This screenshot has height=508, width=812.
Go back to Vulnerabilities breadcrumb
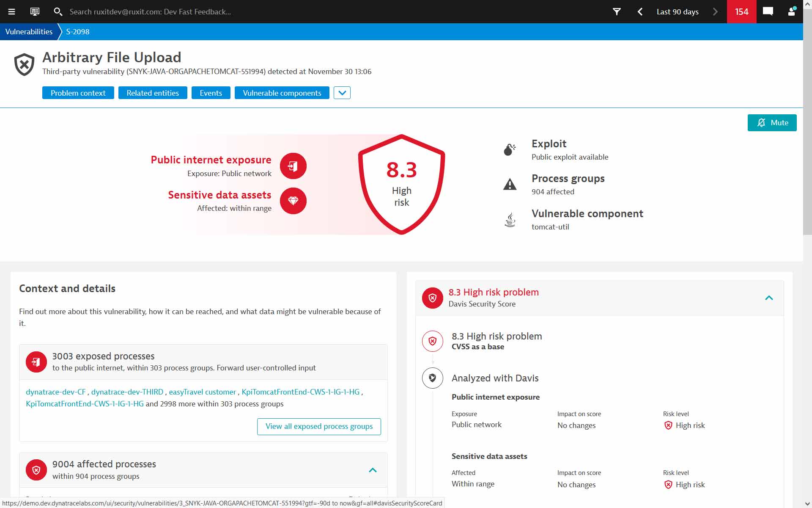pyautogui.click(x=29, y=32)
